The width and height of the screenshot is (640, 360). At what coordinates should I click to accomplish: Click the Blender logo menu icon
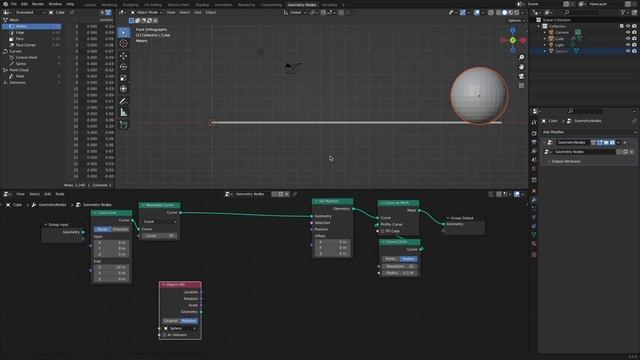pos(5,4)
